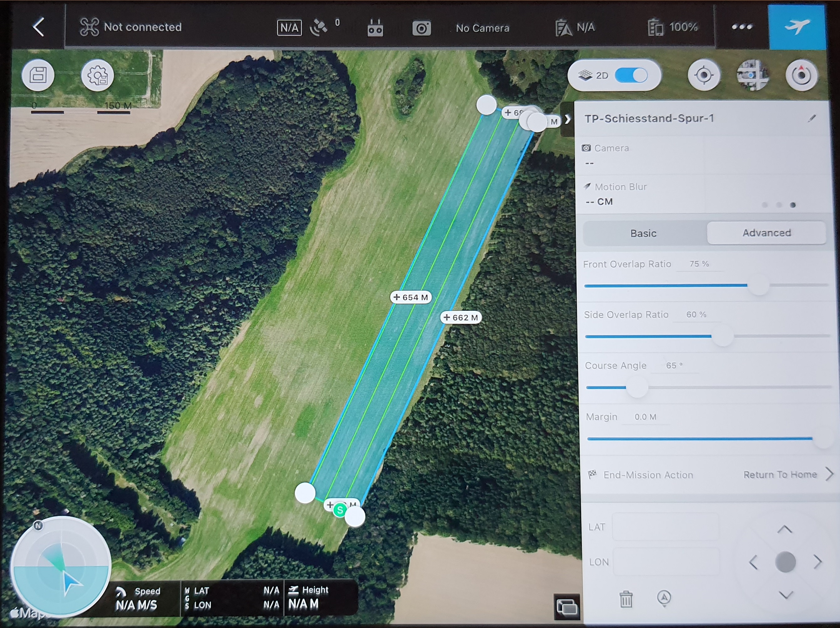This screenshot has height=628, width=840.
Task: Delete waypoint with the trash icon
Action: (x=626, y=599)
